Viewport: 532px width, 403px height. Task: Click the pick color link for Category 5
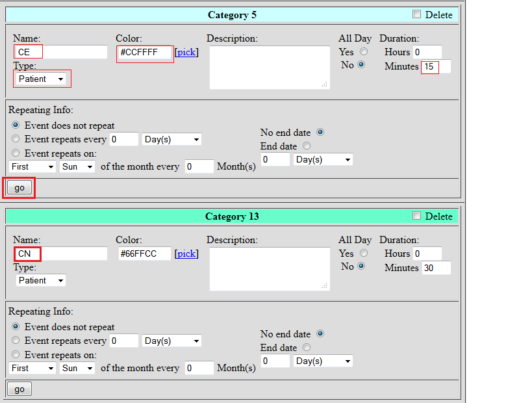(186, 52)
